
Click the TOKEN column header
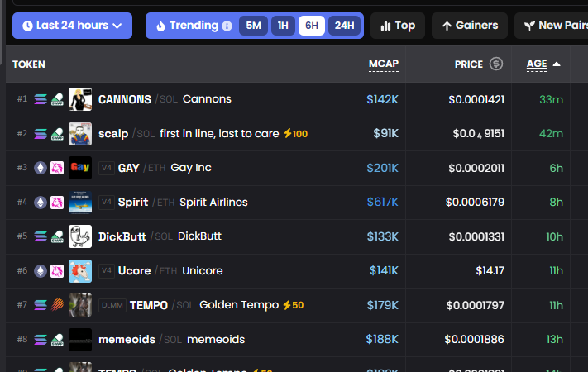pyautogui.click(x=29, y=64)
